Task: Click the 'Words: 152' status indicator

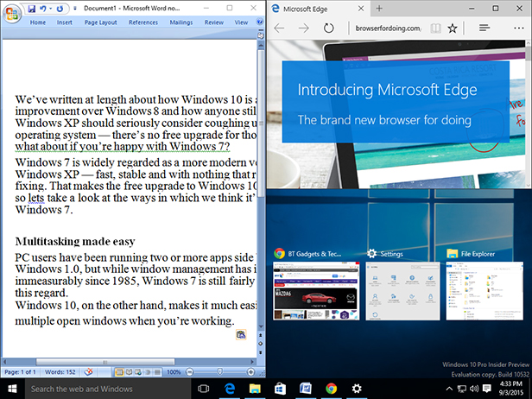Action: [x=60, y=372]
